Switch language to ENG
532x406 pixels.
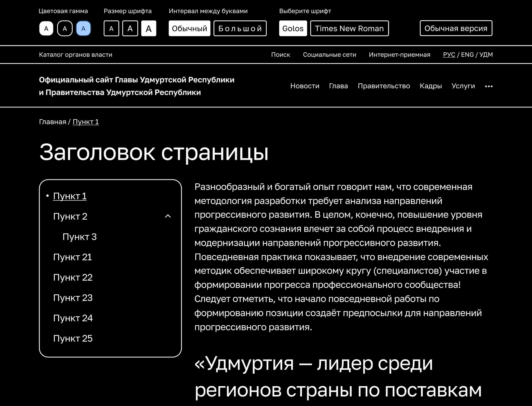click(x=467, y=55)
